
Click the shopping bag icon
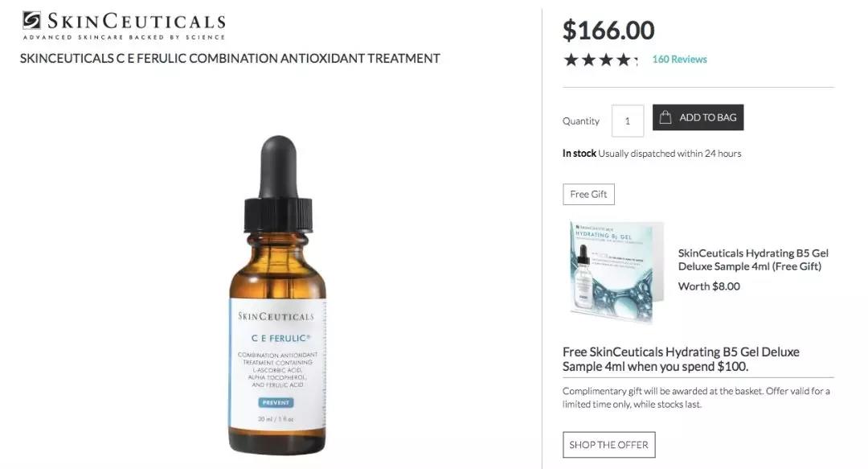pyautogui.click(x=665, y=117)
